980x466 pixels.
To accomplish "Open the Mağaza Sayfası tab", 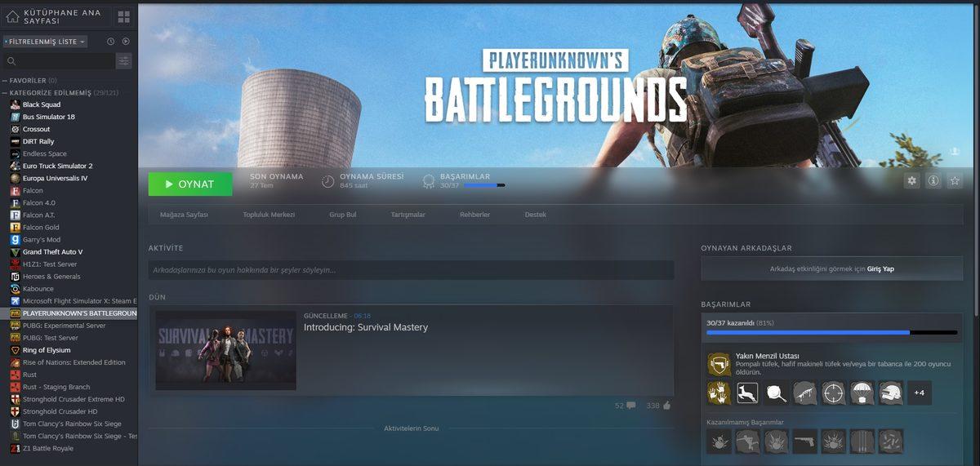I will 184,215.
